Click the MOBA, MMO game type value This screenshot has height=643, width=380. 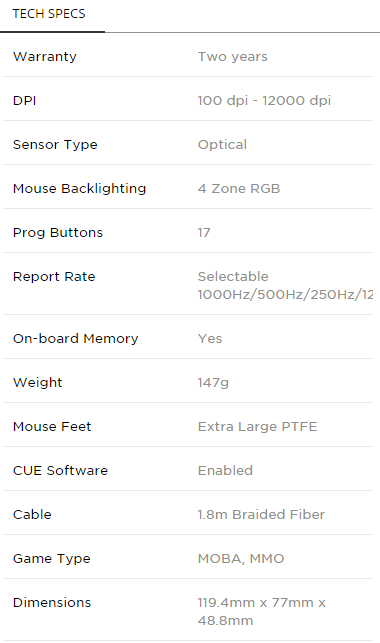tap(241, 559)
